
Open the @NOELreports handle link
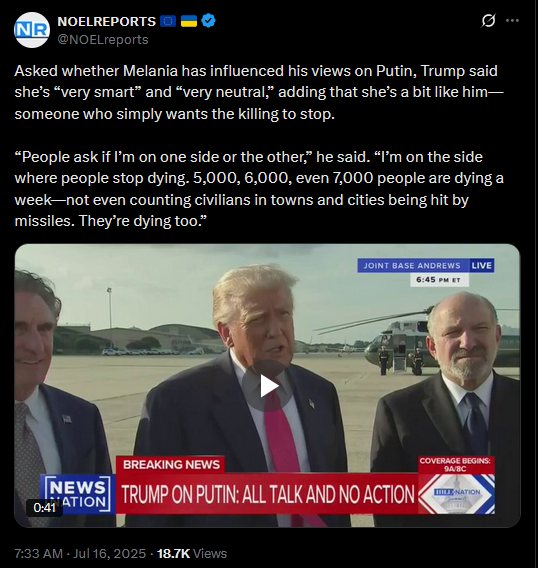tap(103, 39)
